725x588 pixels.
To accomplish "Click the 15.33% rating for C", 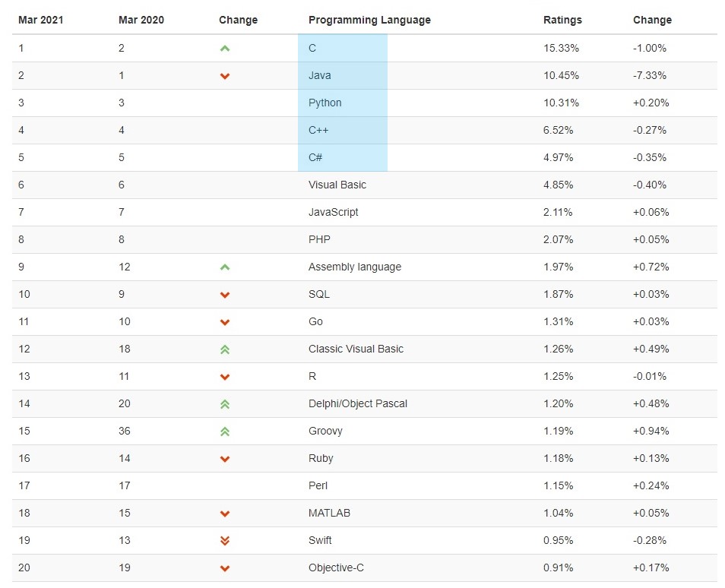I will pos(561,48).
